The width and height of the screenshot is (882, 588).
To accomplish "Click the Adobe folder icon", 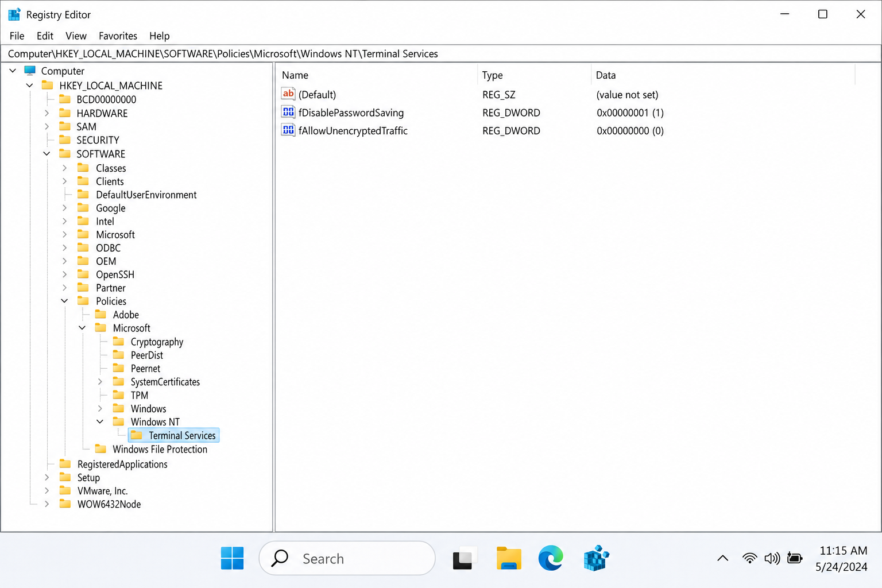I will pyautogui.click(x=100, y=314).
